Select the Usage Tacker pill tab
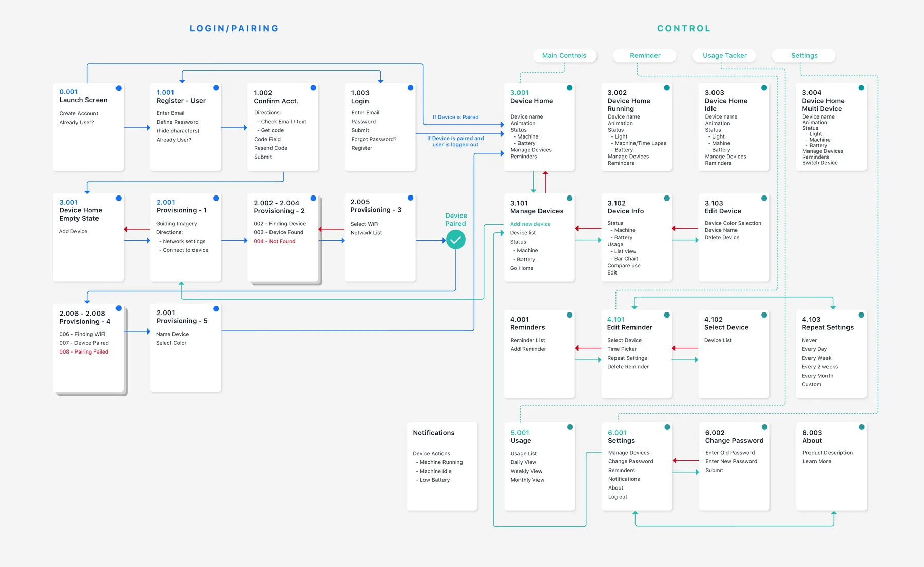 click(x=725, y=55)
